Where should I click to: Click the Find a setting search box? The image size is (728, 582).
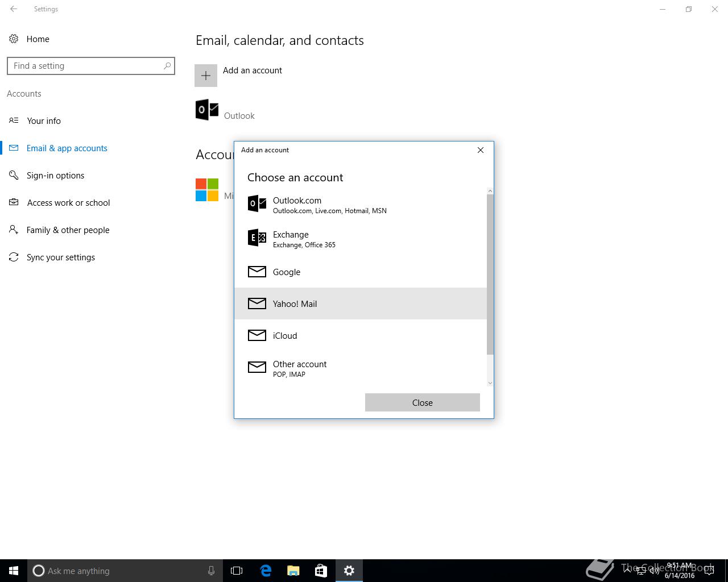coord(91,66)
